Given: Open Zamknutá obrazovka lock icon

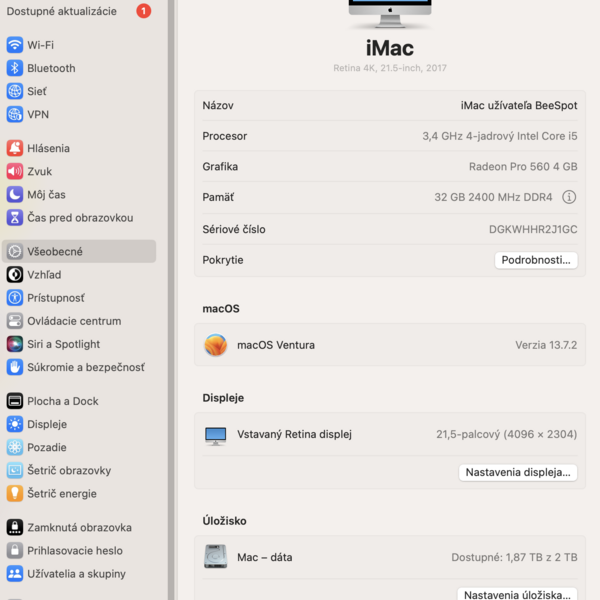Looking at the screenshot, I should (15, 527).
